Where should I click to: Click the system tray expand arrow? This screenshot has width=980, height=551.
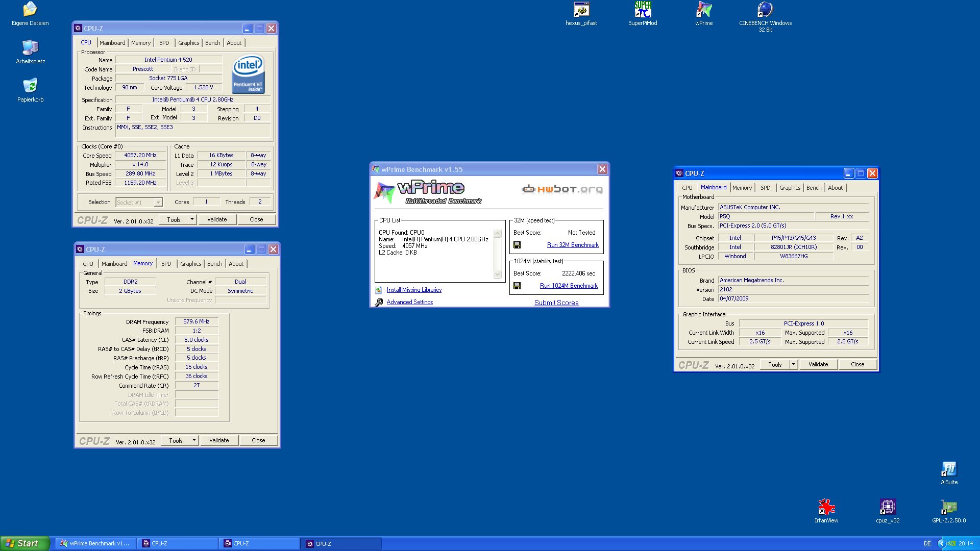[942, 543]
